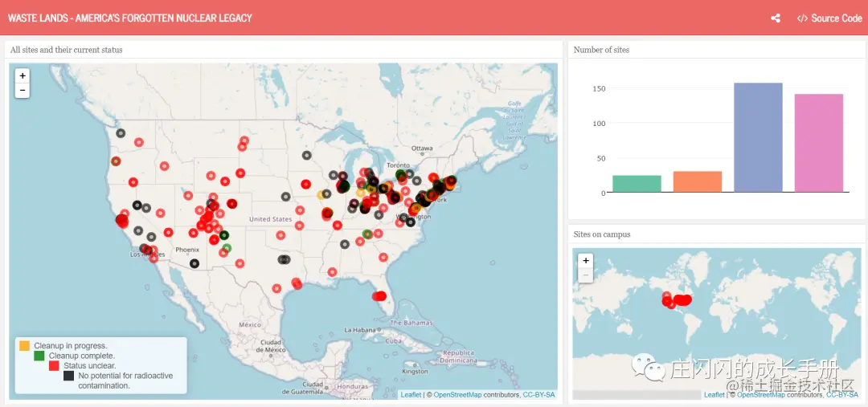
Task: Click the 'La Habana' map label
Action: pos(360,330)
